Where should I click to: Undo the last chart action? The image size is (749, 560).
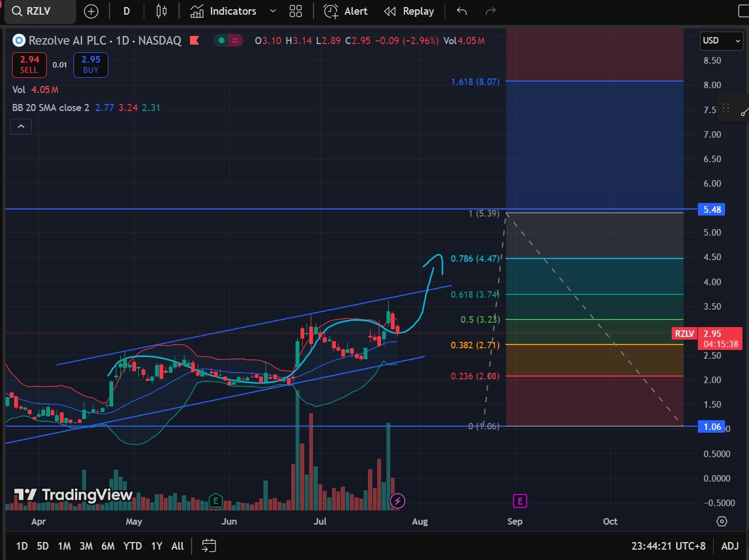[x=462, y=11]
